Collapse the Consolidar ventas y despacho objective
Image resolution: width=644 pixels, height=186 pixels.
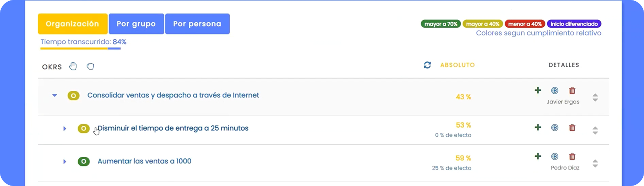(x=54, y=95)
